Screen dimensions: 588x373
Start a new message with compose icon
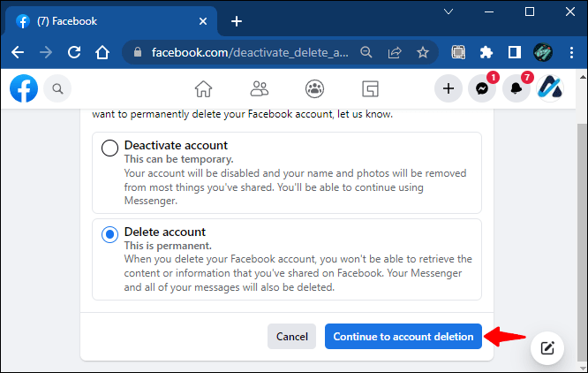(x=547, y=348)
